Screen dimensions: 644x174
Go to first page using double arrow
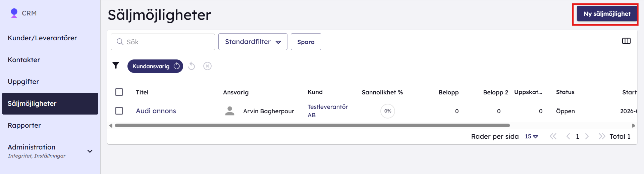(553, 136)
